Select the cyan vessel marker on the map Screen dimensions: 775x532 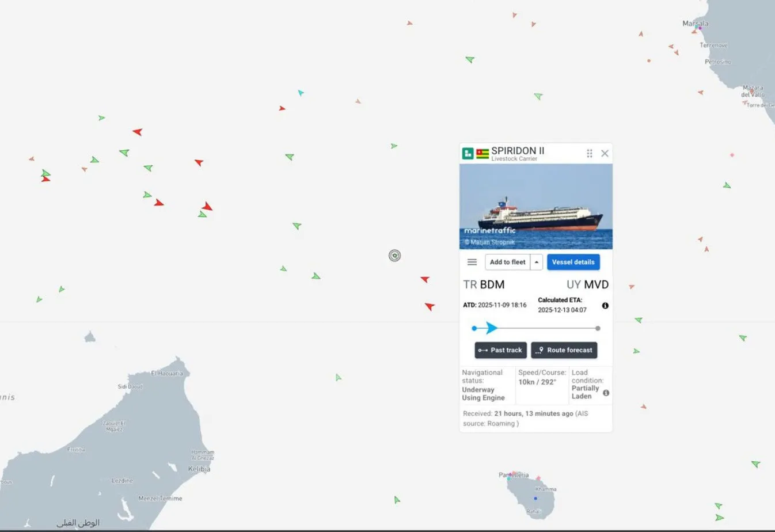(301, 92)
